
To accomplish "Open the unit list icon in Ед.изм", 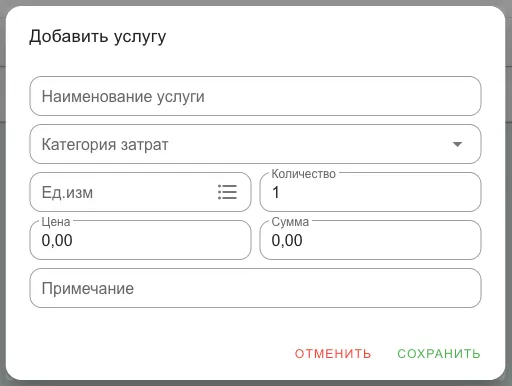I will click(227, 192).
